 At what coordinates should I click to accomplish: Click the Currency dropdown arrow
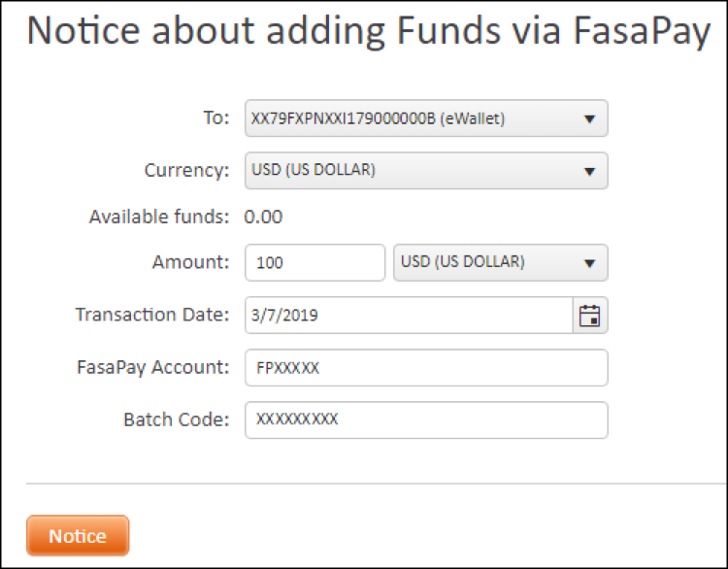[x=588, y=172]
